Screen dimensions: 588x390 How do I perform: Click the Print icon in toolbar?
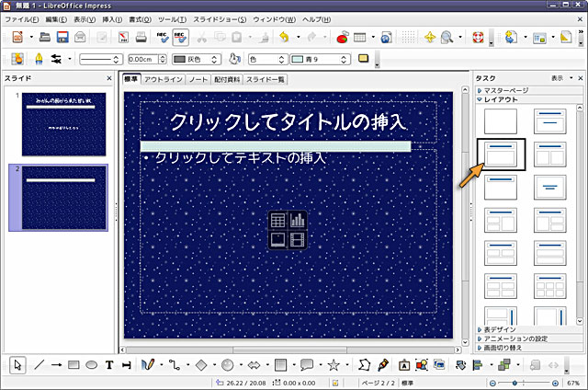[x=142, y=38]
